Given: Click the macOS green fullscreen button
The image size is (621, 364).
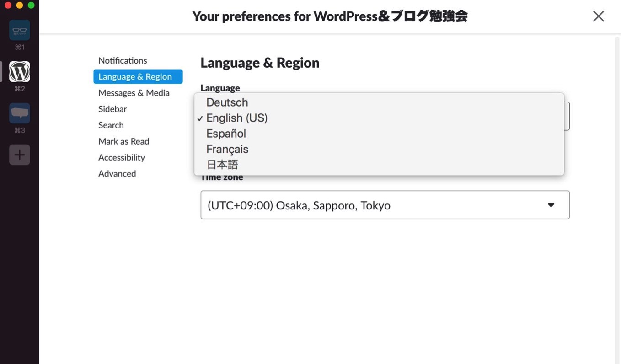Looking at the screenshot, I should (x=31, y=5).
